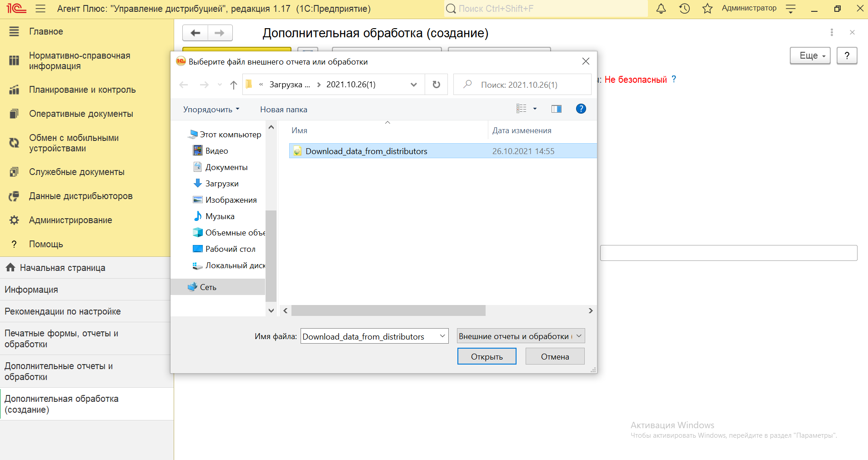868x460 pixels.
Task: Open the service settings icon beside Администратор
Action: pyautogui.click(x=791, y=9)
